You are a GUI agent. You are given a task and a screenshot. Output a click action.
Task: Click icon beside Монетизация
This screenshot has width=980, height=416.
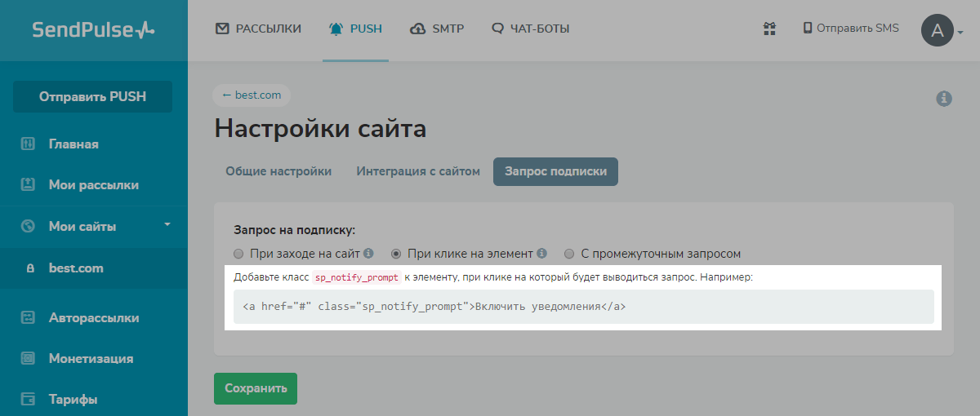(x=28, y=358)
